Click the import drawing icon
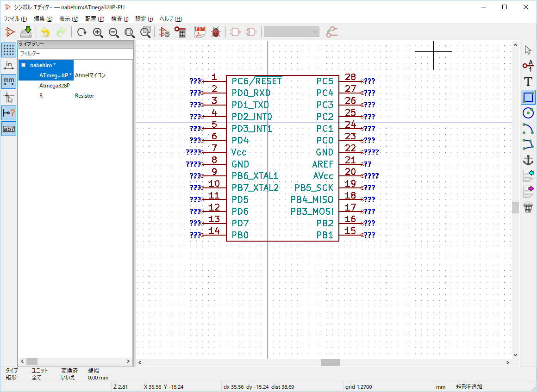This screenshot has height=392, width=537. point(528,175)
